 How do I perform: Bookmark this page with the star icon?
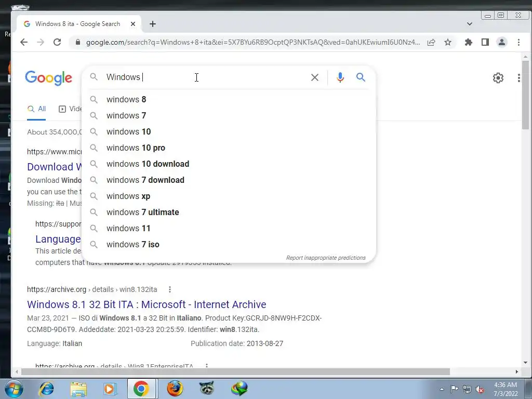[448, 42]
